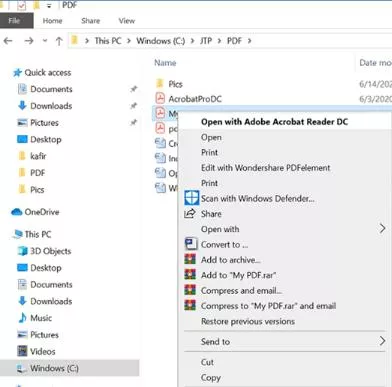Click Windows (C:) in address bar

click(x=161, y=41)
